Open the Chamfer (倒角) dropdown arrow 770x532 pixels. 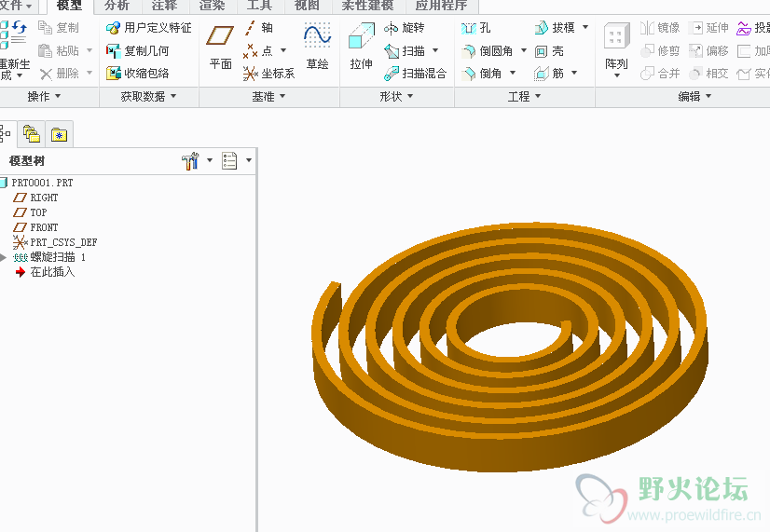[x=513, y=73]
